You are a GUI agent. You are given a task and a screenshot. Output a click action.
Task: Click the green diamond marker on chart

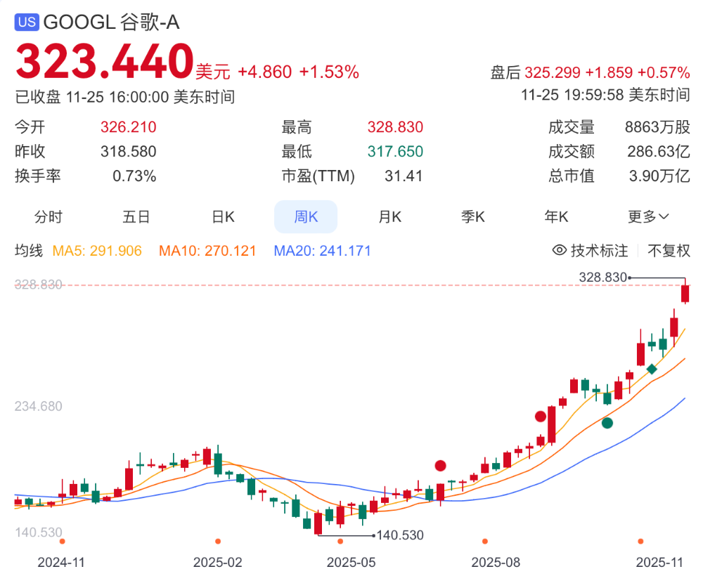[x=652, y=369]
